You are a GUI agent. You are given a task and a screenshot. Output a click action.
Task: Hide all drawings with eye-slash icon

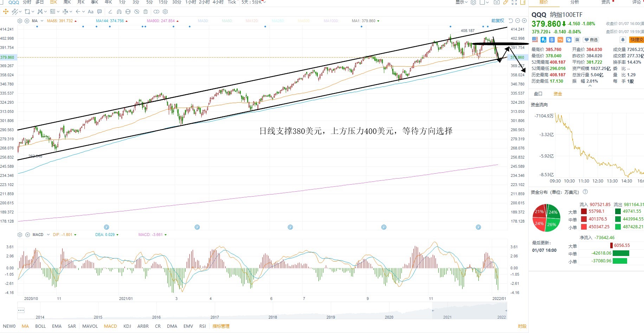(137, 12)
